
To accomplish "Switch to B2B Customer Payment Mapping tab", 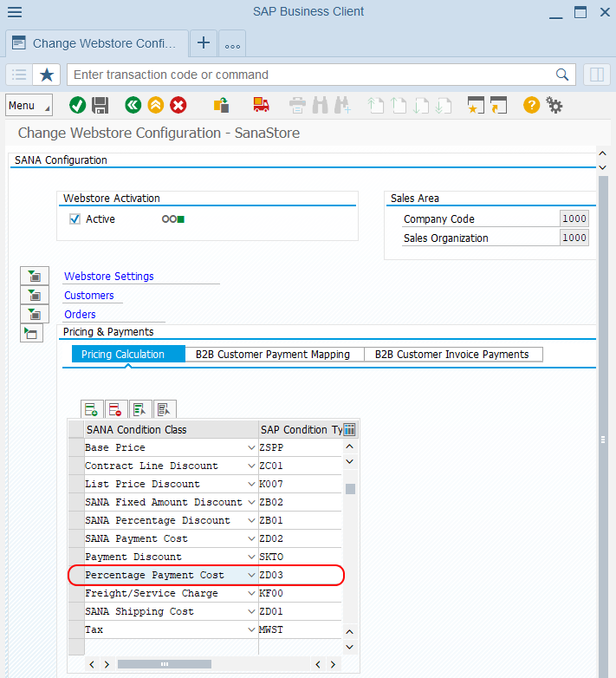I will (274, 354).
